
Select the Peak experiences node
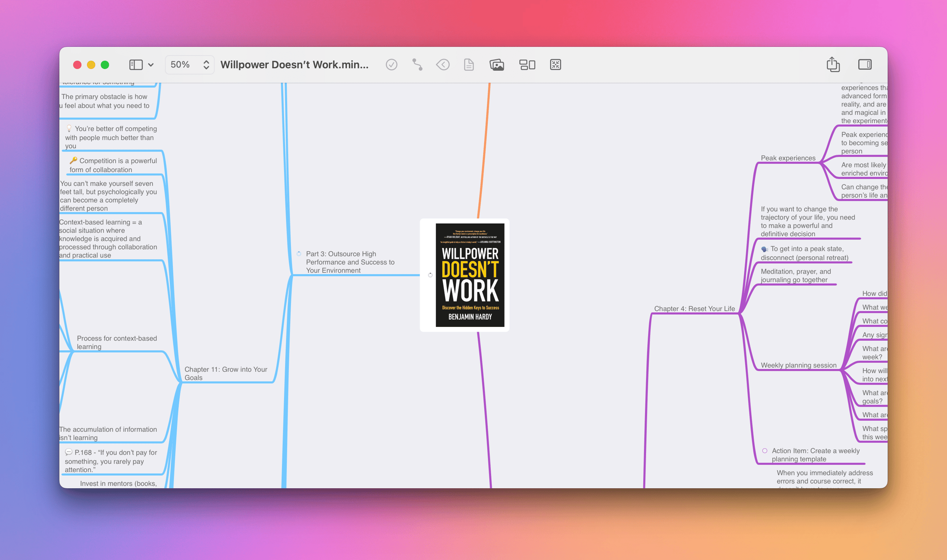tap(788, 158)
